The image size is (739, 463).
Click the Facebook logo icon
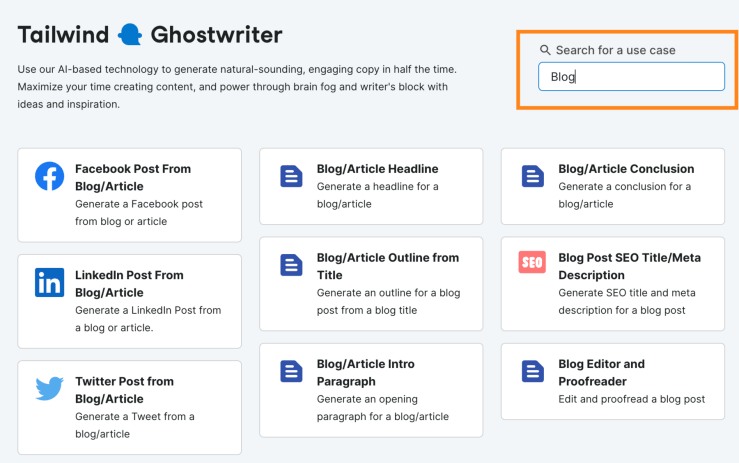(x=49, y=177)
